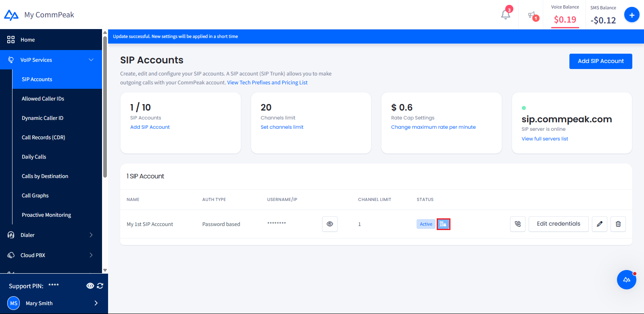
Task: Click the Cloud PBX icon
Action: pyautogui.click(x=11, y=255)
